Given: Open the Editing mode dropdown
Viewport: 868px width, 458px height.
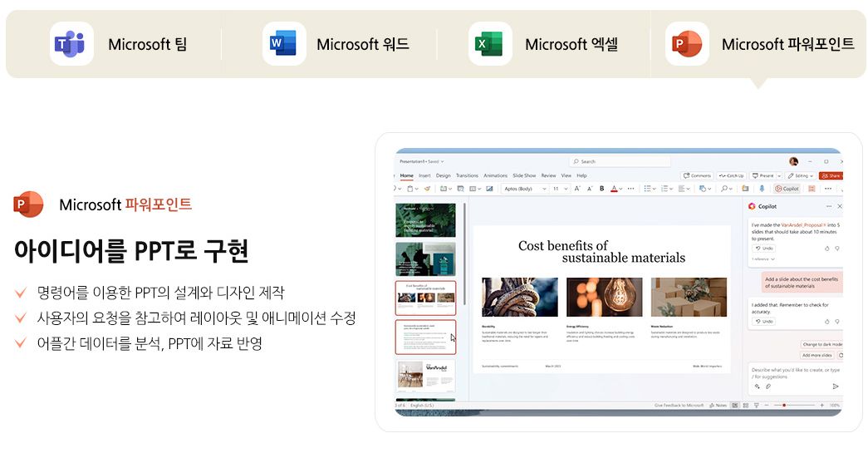Looking at the screenshot, I should click(801, 175).
